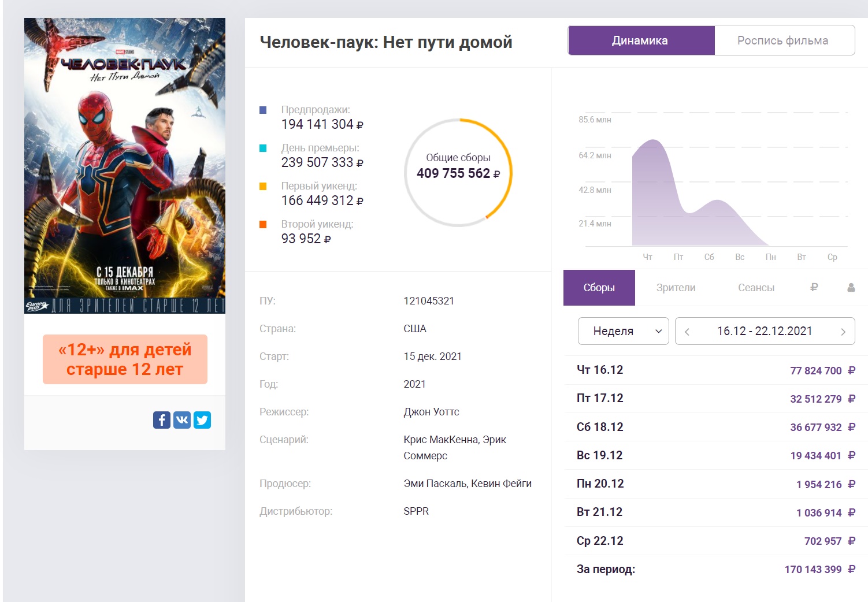Click the Чт 16.12 row
This screenshot has width=868, height=602.
715,370
